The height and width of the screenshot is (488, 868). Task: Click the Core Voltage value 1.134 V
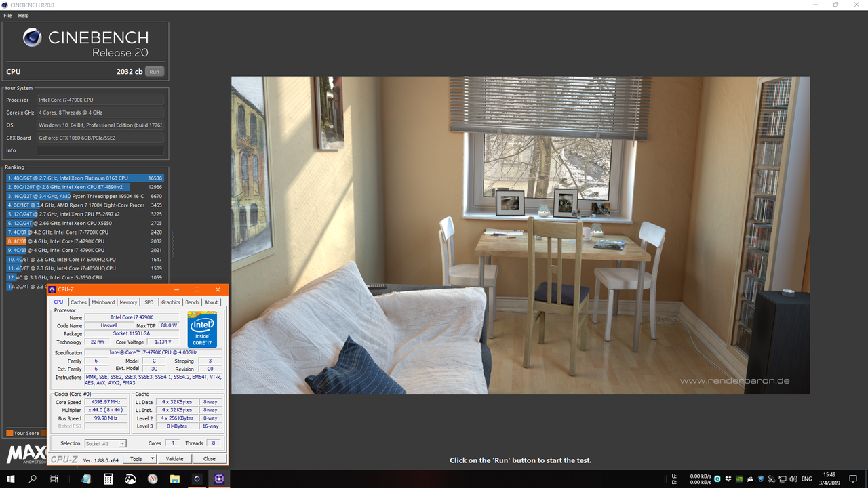163,342
